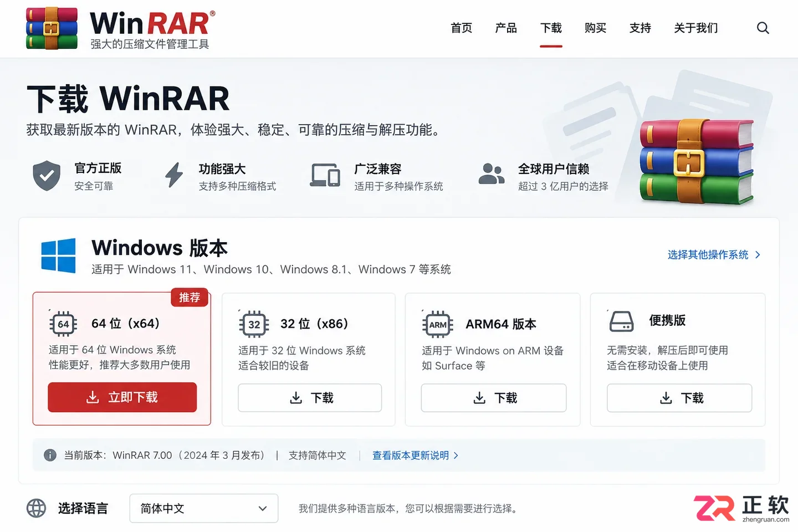Click the lightning bolt icon for 功能强大
Image resolution: width=798 pixels, height=532 pixels.
click(x=174, y=175)
